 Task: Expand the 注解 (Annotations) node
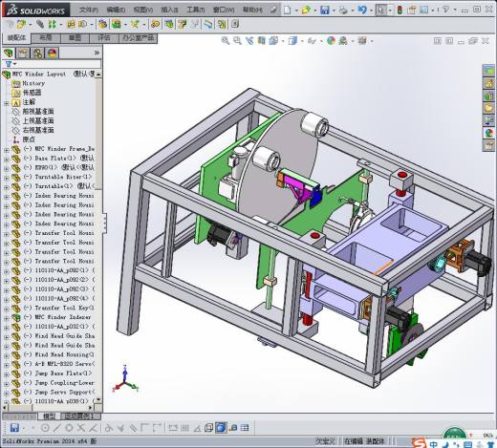(x=6, y=103)
